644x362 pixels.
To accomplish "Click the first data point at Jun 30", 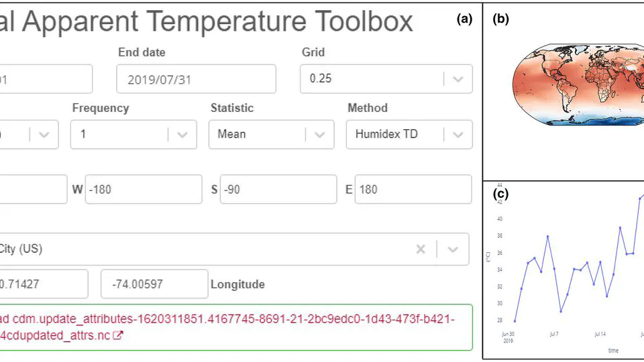I will pos(515,321).
